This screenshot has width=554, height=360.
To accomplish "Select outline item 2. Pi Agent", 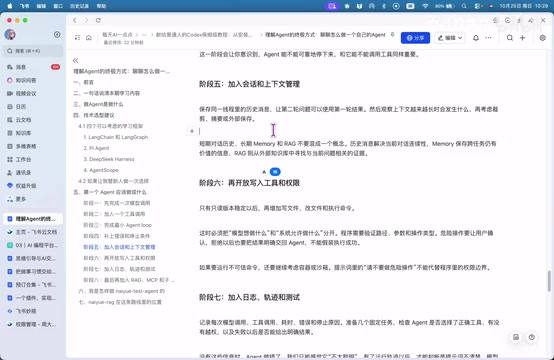I will tap(96, 148).
